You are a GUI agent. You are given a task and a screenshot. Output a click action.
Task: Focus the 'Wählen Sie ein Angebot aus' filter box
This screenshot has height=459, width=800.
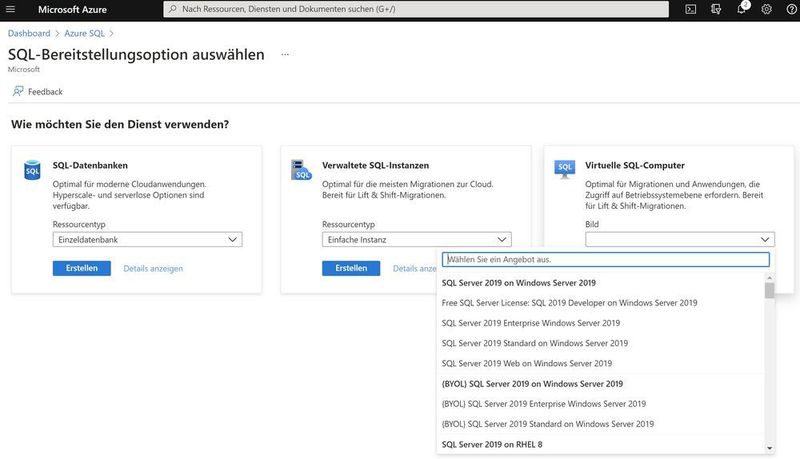pos(606,259)
